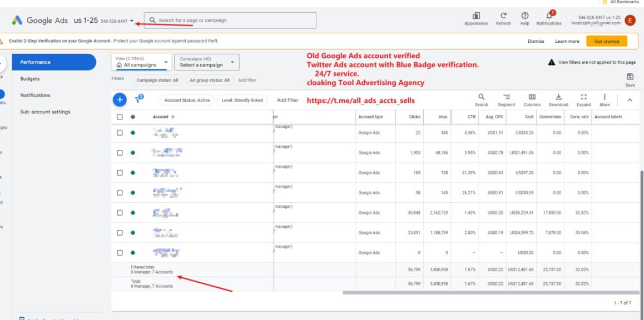
Task: Check the row with US$0.00 cost
Action: click(x=120, y=253)
